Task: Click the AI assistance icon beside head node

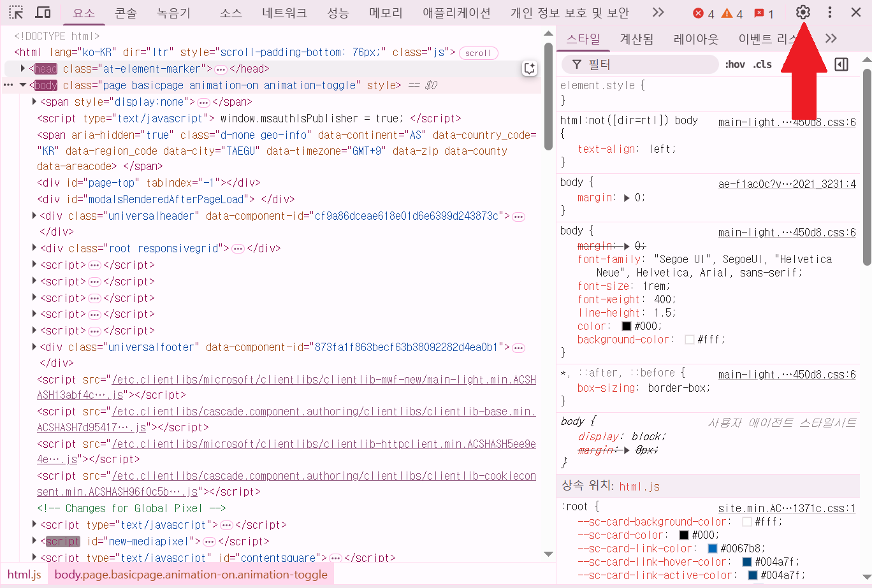Action: (x=530, y=69)
